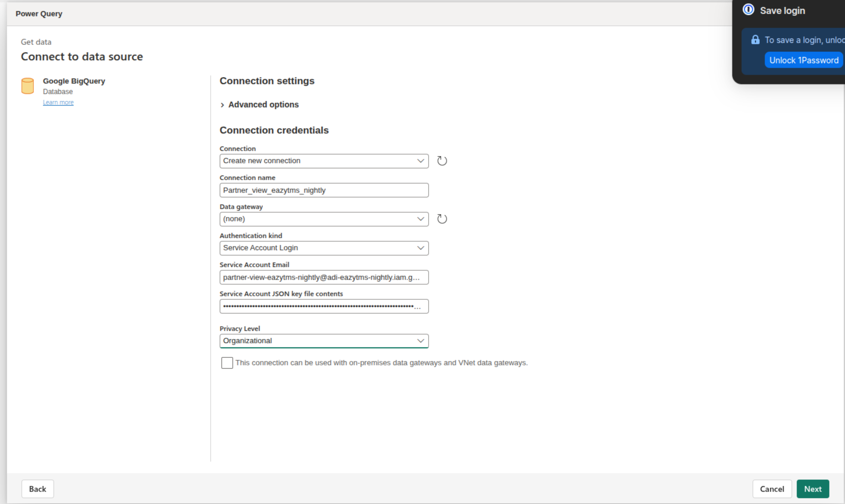Focus Service Account JSON key contents field

click(x=324, y=306)
